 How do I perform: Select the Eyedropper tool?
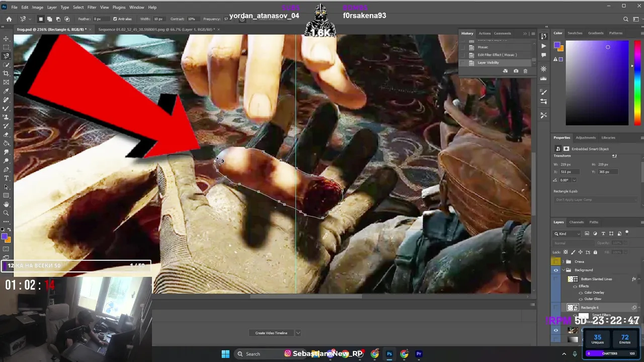[x=6, y=91]
